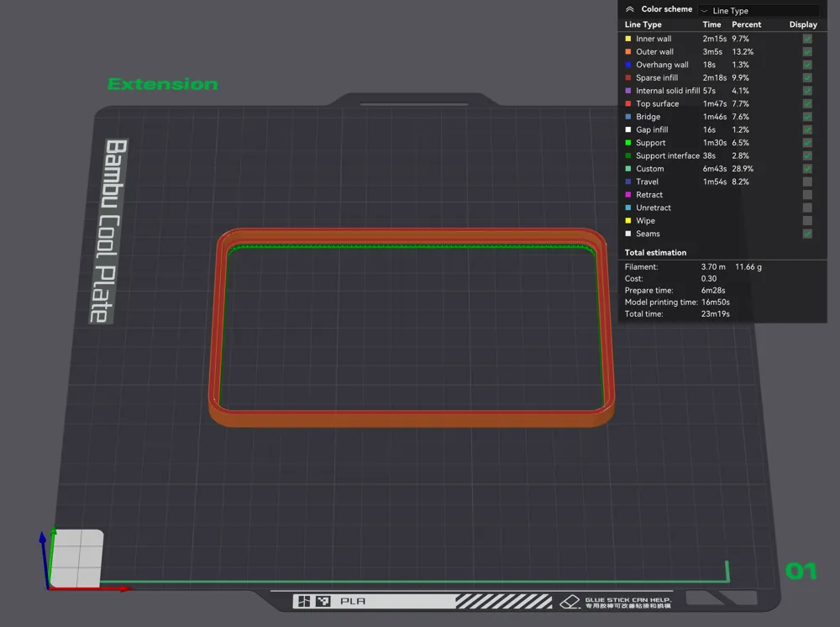The height and width of the screenshot is (627, 840).
Task: Enable Wipe display
Action: 807,220
